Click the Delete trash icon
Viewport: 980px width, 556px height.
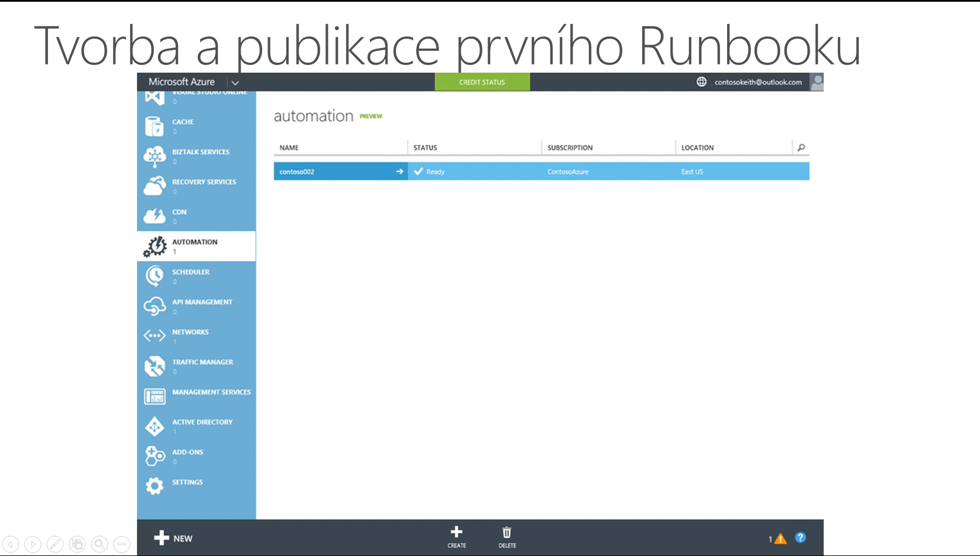point(507,532)
